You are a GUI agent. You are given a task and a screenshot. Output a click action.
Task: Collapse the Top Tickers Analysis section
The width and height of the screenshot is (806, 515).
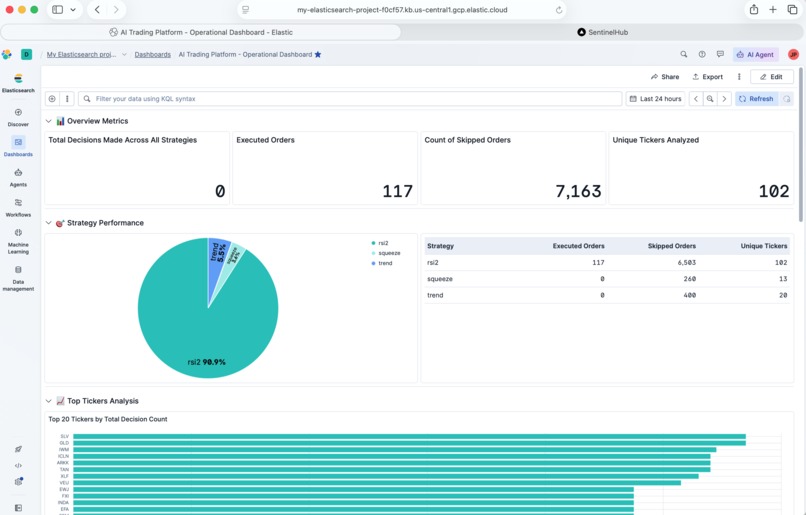[48, 401]
